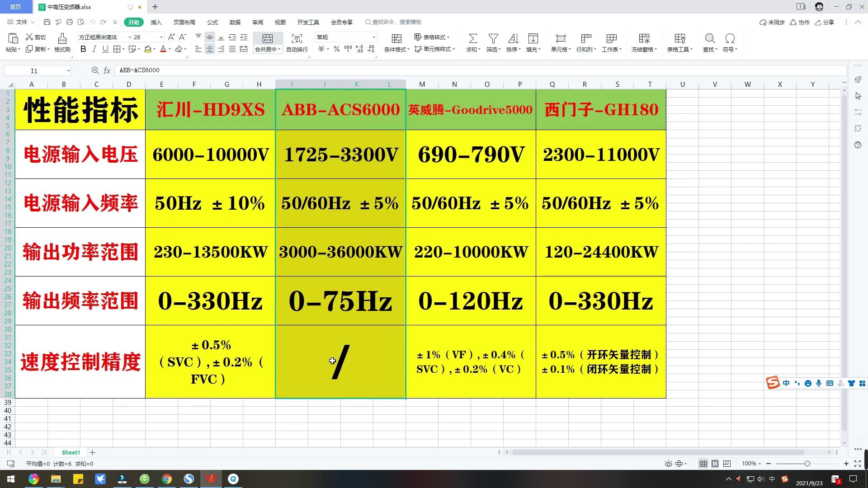
Task: Toggle underline formatting
Action: 105,49
